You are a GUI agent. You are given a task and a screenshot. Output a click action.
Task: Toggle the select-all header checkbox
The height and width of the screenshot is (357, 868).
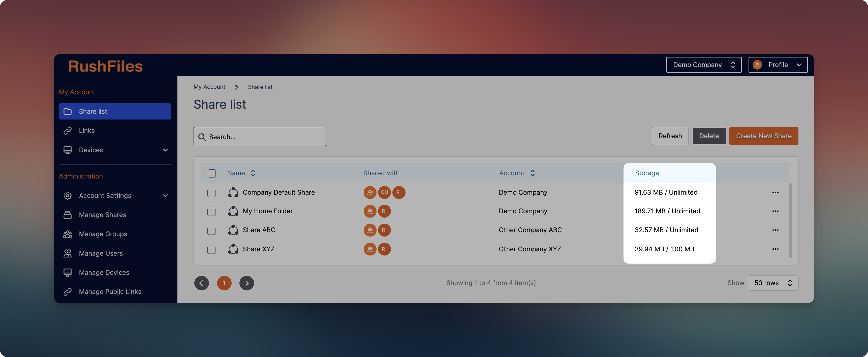211,173
